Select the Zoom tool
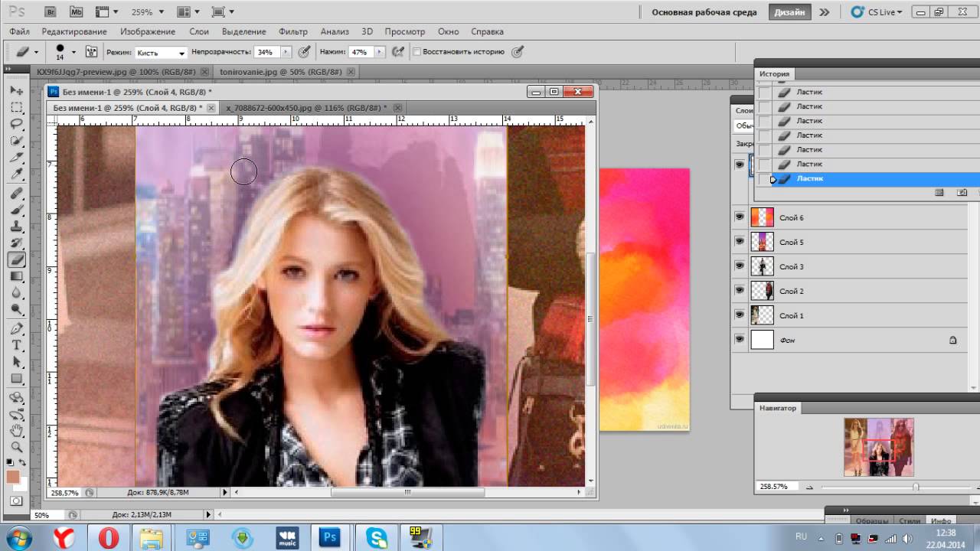Viewport: 980px width, 551px height. tap(17, 447)
